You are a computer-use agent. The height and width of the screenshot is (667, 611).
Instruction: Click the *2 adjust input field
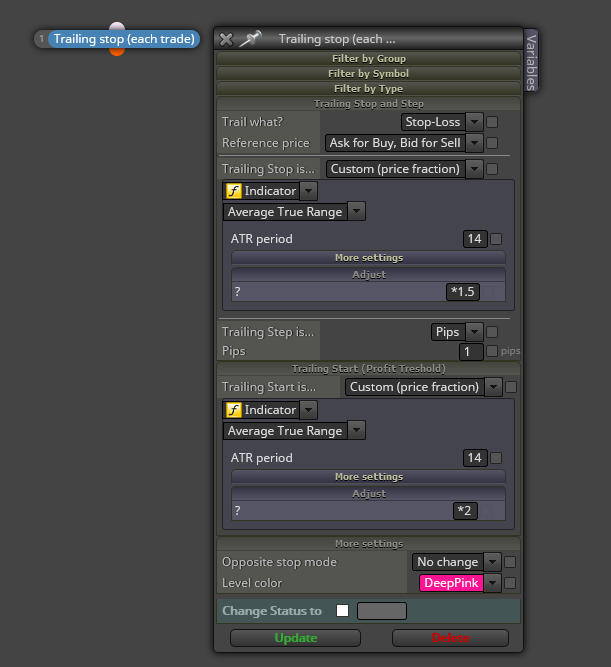[x=465, y=510]
